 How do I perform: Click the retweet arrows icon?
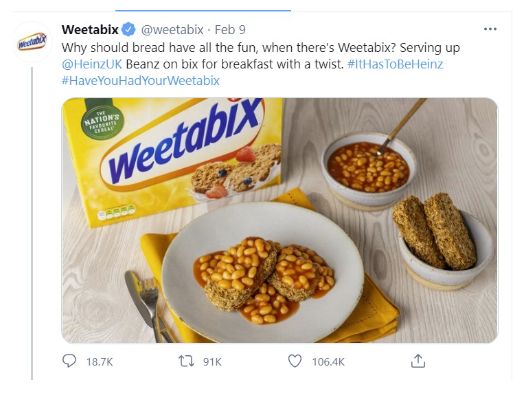pyautogui.click(x=187, y=361)
